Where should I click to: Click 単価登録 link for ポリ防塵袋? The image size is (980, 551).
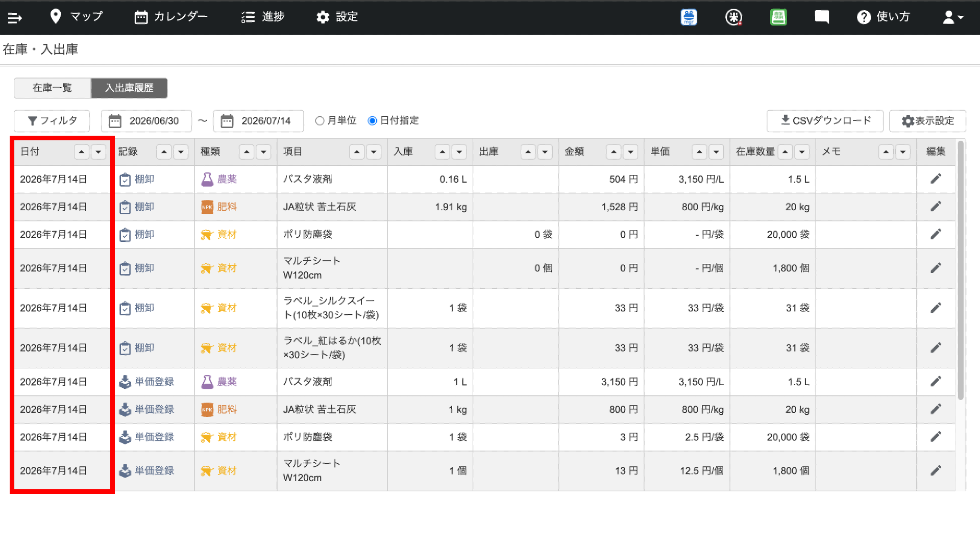pyautogui.click(x=146, y=437)
